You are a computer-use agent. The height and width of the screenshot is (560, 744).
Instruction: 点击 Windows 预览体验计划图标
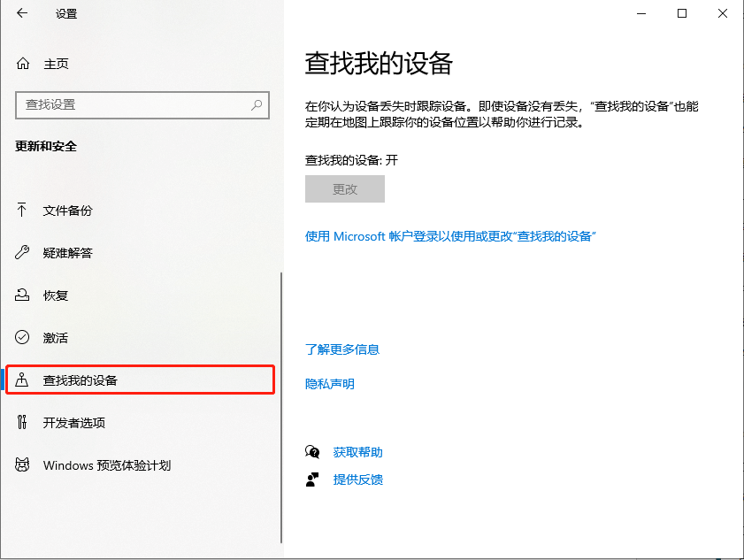point(22,465)
